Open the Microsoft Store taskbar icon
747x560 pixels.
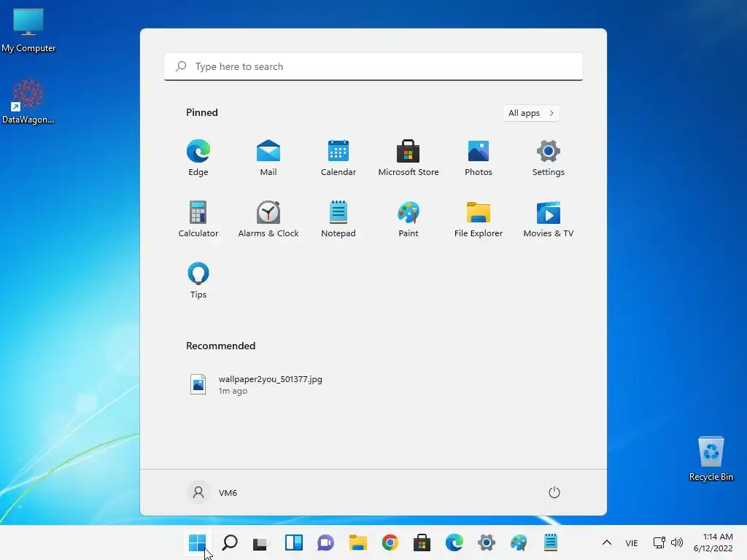click(x=422, y=542)
